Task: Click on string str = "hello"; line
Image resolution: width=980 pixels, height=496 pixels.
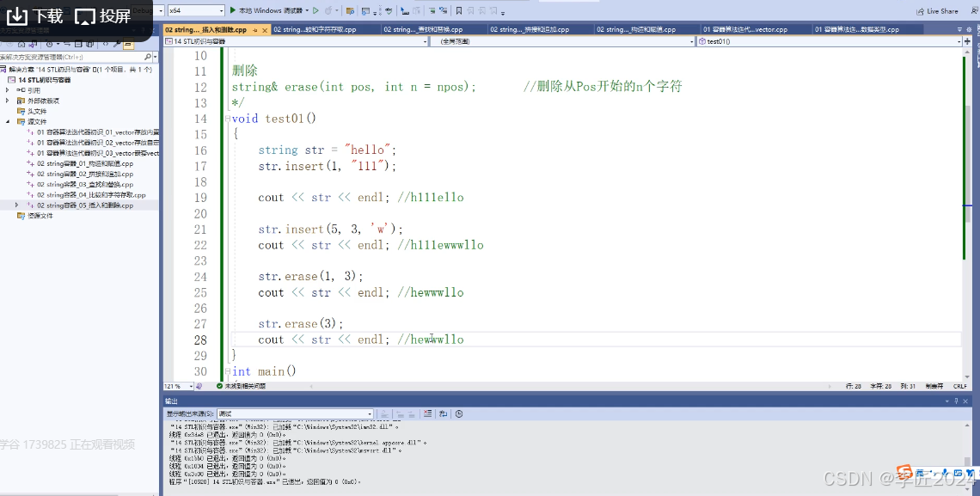Action: click(327, 150)
